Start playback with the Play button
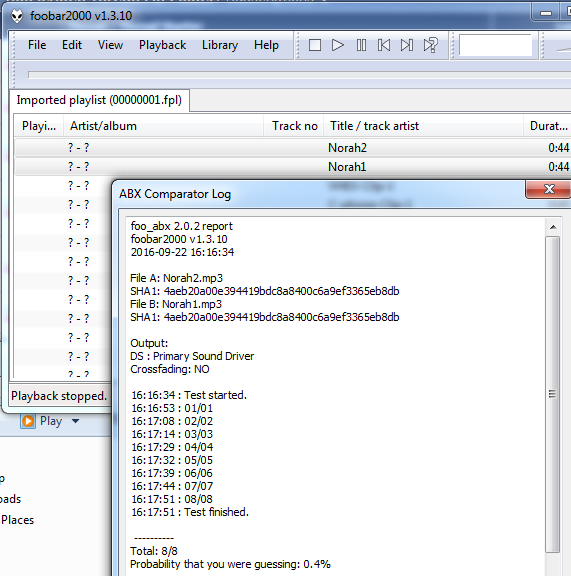Viewport: 571px width, 576px height. coord(338,45)
